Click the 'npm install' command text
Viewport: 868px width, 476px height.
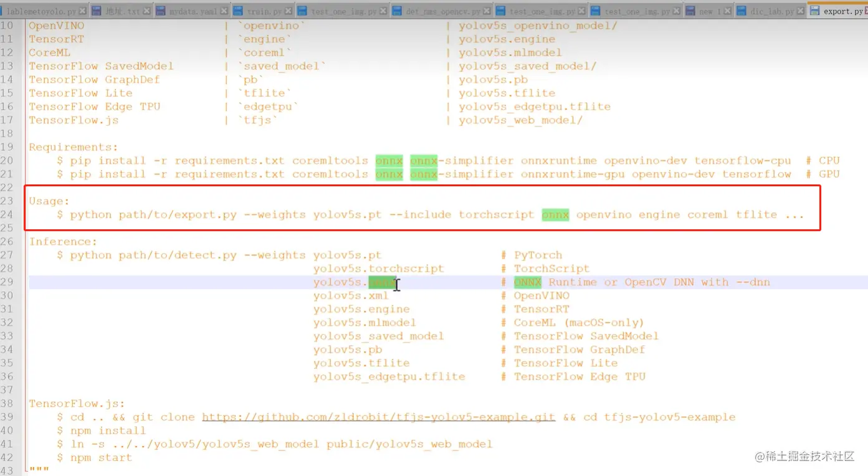(108, 431)
